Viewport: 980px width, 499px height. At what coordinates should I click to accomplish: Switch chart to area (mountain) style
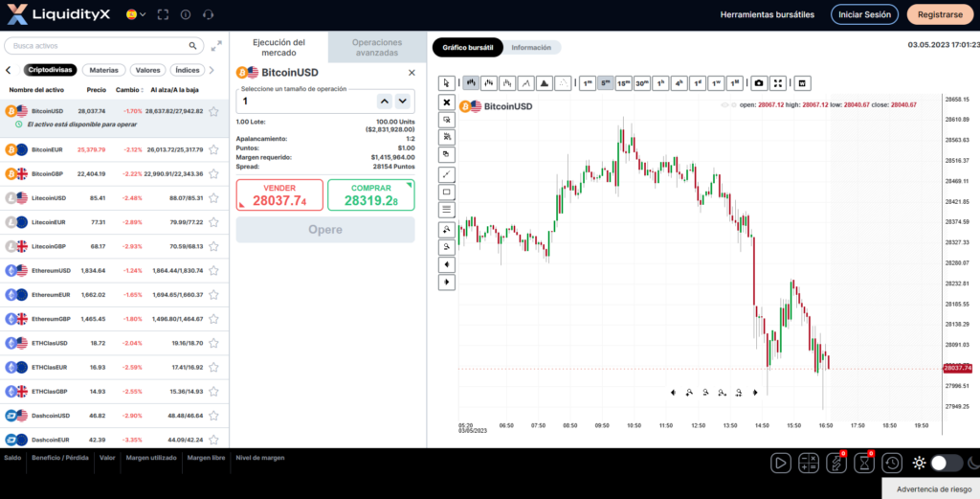coord(545,82)
